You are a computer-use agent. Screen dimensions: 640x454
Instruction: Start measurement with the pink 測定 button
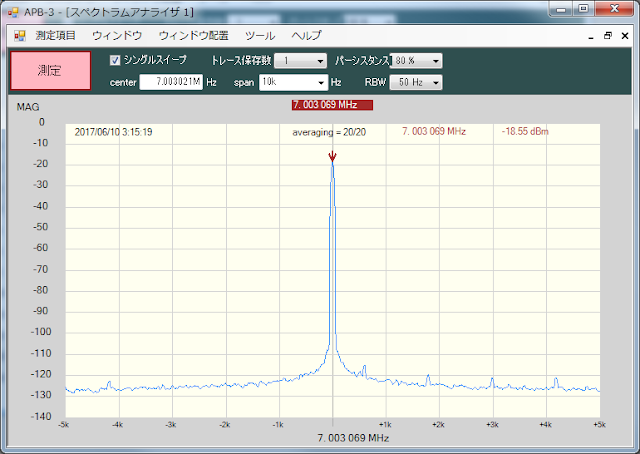coord(51,71)
